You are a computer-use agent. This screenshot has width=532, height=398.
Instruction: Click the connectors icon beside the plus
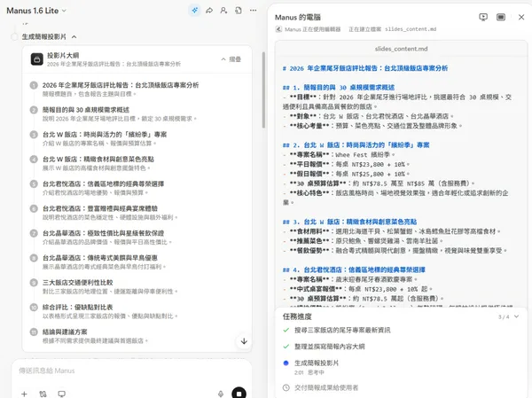43,394
